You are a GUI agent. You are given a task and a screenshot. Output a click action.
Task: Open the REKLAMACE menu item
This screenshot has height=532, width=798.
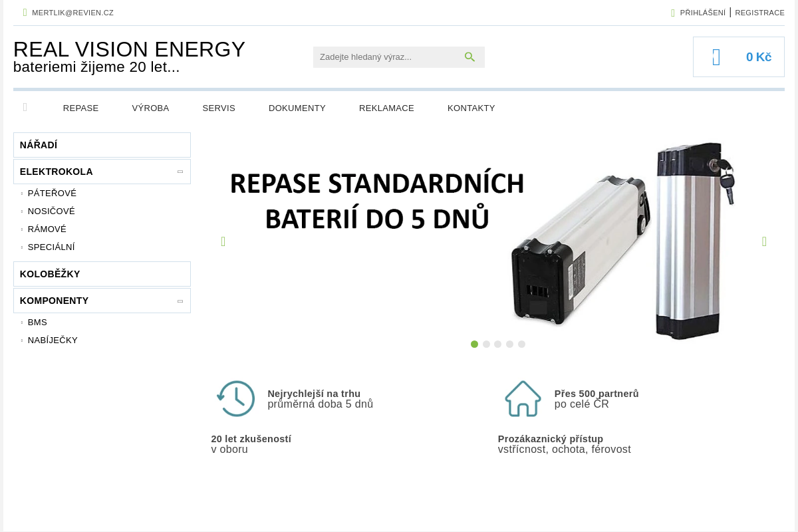[386, 108]
